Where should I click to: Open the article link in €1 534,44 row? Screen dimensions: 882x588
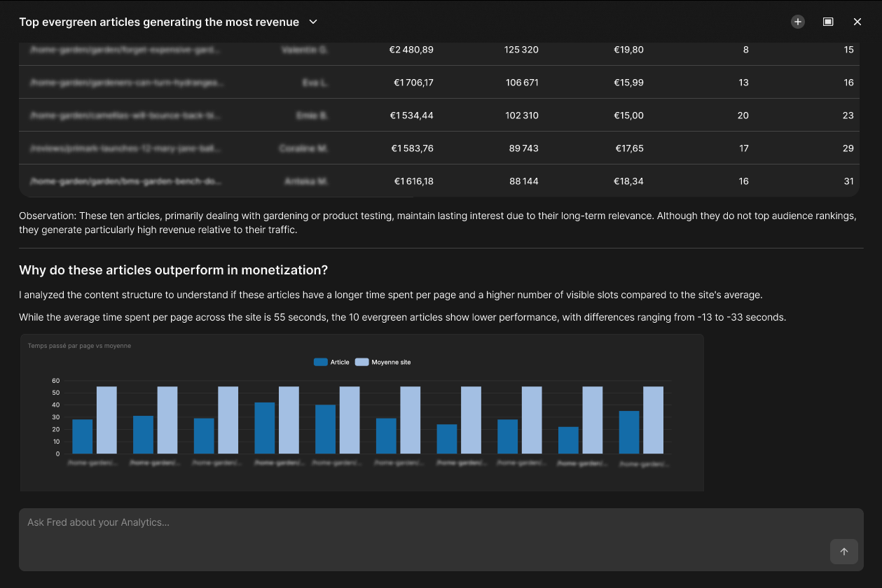point(126,115)
